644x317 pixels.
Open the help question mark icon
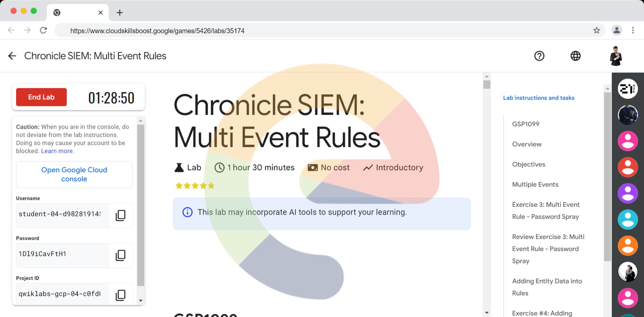(x=539, y=56)
